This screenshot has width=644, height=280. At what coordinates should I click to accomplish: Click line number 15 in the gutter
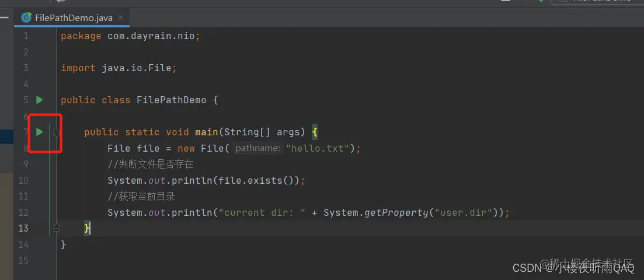pyautogui.click(x=23, y=260)
